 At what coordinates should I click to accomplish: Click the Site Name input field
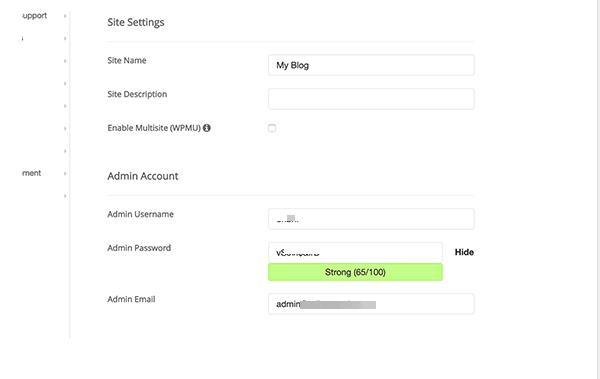tap(371, 65)
